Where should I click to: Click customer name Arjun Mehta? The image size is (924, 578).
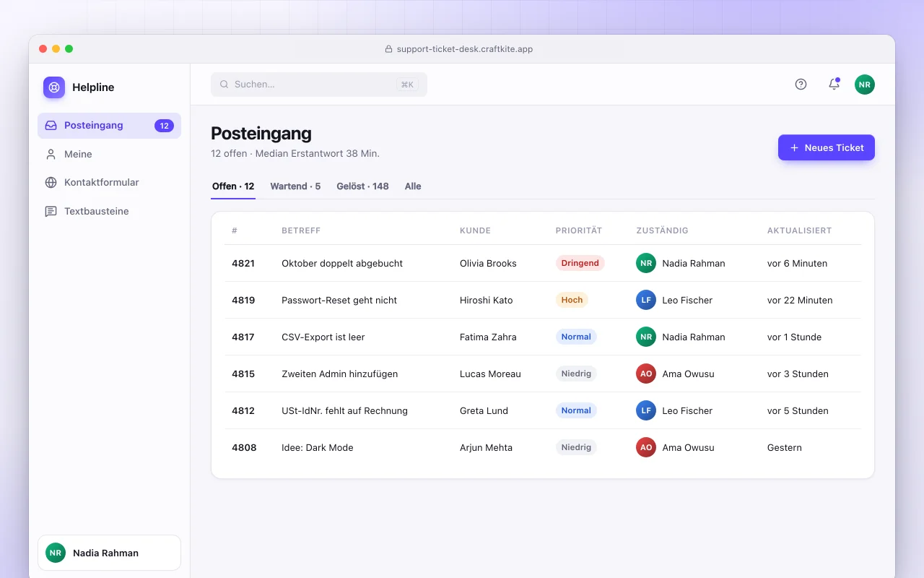486,447
